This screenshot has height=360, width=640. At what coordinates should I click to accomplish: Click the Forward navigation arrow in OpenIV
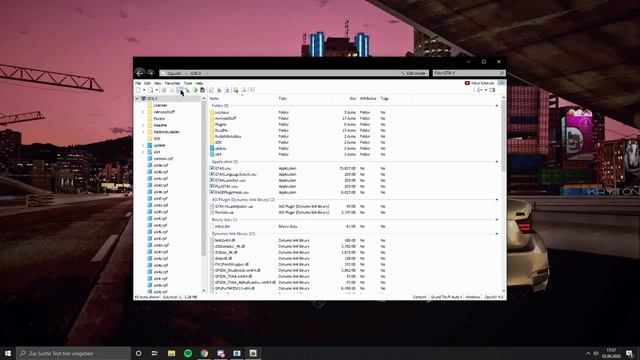[x=151, y=73]
